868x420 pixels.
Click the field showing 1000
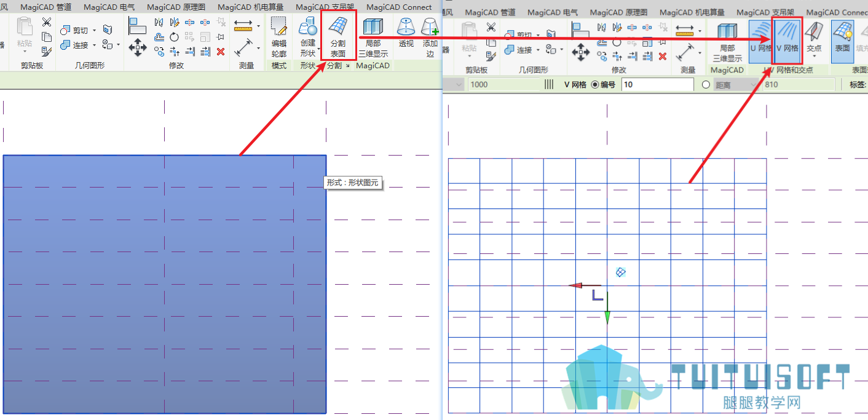coord(503,85)
